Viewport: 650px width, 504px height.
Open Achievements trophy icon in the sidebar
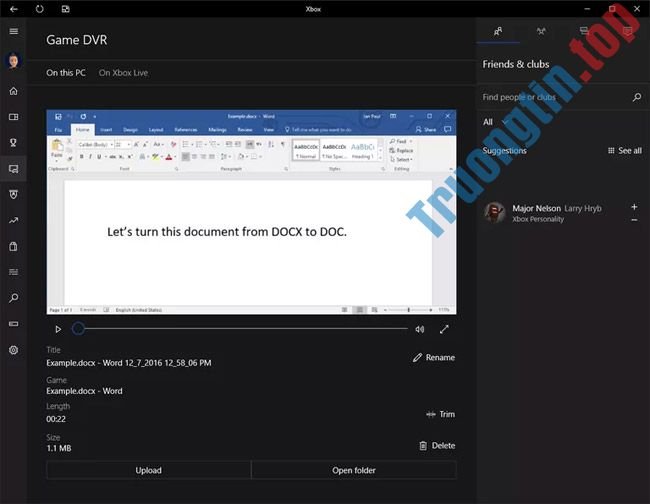(13, 143)
